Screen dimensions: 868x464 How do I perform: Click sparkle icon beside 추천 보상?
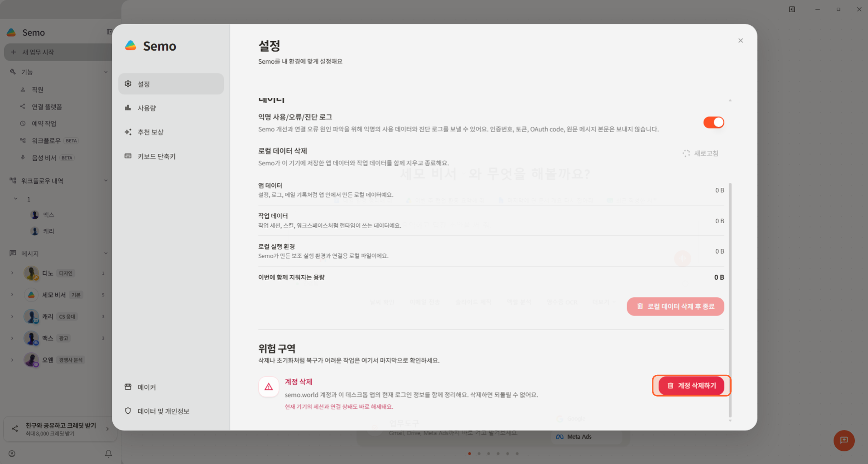128,132
